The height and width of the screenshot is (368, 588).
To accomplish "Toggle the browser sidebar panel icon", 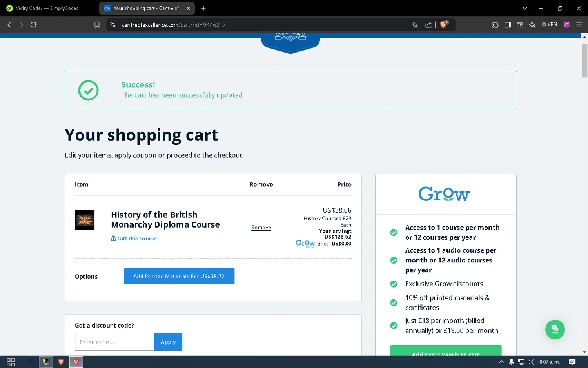I will point(508,25).
